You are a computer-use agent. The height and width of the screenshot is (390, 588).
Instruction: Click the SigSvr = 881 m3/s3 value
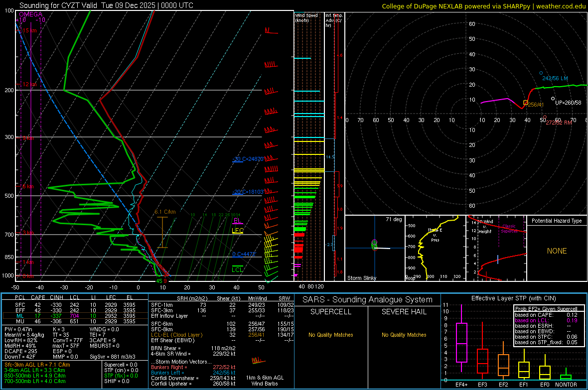tap(113, 357)
